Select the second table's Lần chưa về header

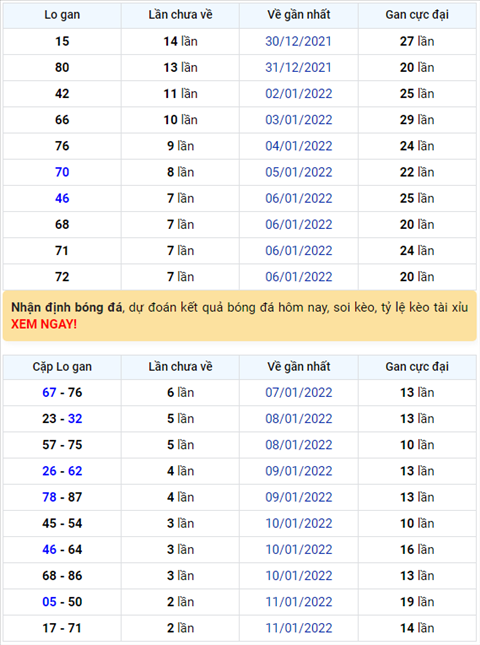pyautogui.click(x=180, y=367)
